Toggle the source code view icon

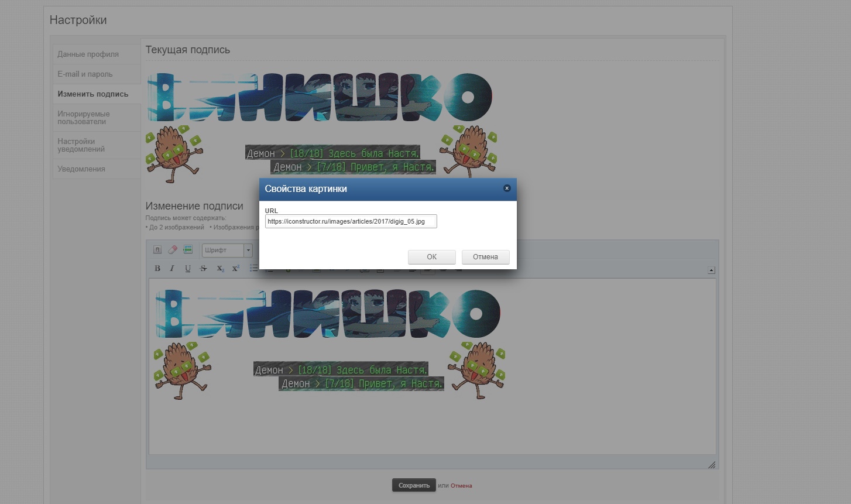(157, 250)
